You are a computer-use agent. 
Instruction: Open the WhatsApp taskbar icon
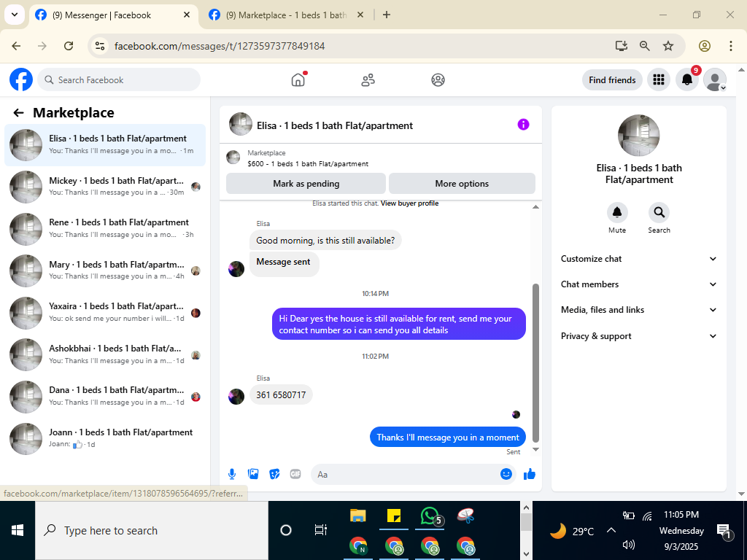[x=430, y=516]
